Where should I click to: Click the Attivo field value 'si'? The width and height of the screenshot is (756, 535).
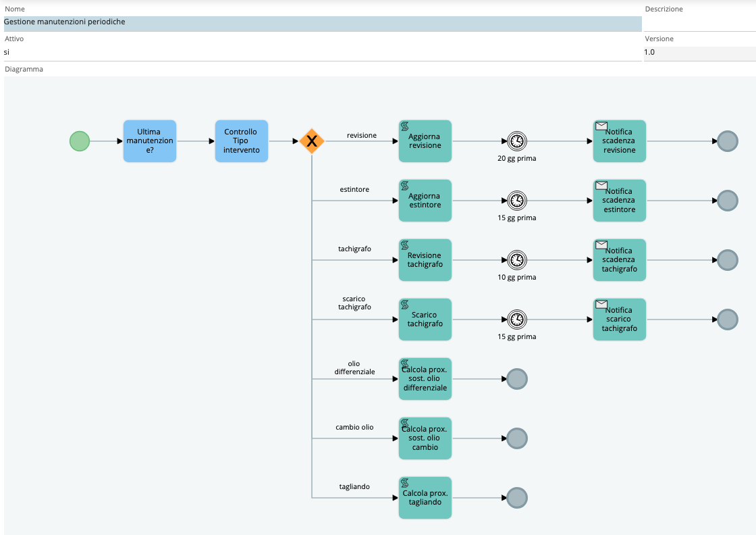click(323, 53)
